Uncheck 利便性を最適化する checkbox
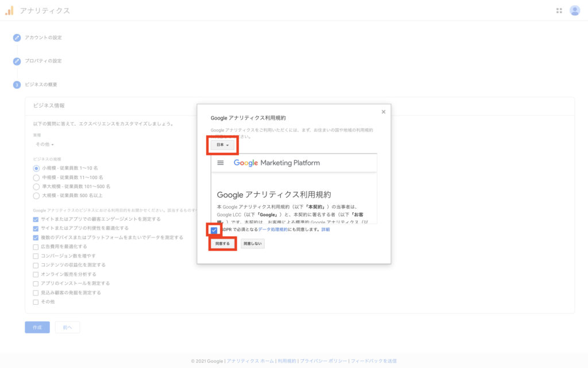Screen dimensions: 588x368 [36, 228]
